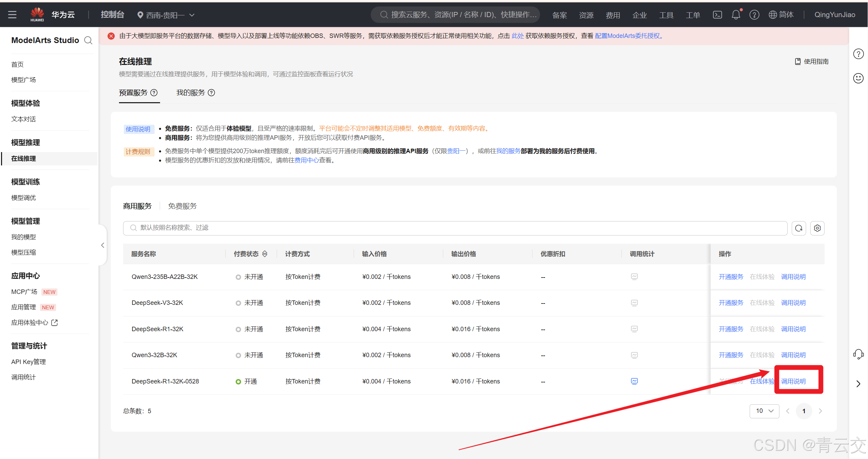The height and width of the screenshot is (459, 868).
Task: View call statistics chart for DeepSeek-R1-32K
Action: [634, 329]
